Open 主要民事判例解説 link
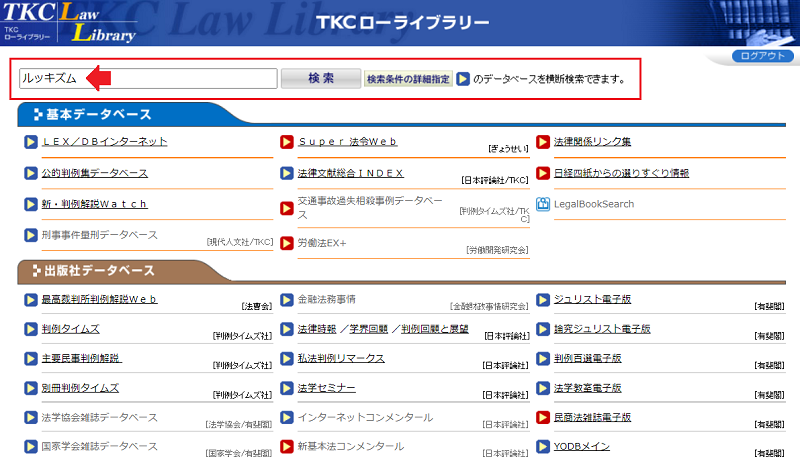Screen dimensions: 800x457 [82, 358]
